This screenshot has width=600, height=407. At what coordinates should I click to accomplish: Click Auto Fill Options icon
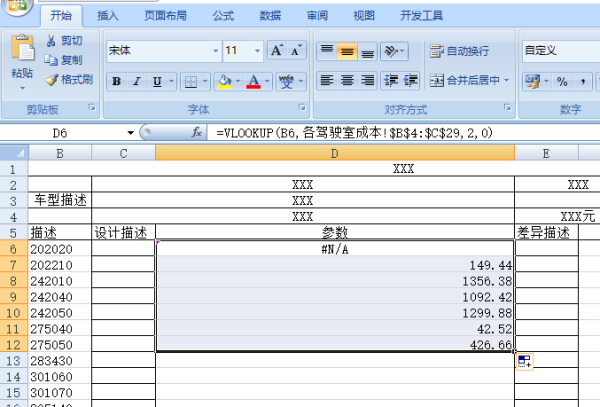(x=525, y=361)
